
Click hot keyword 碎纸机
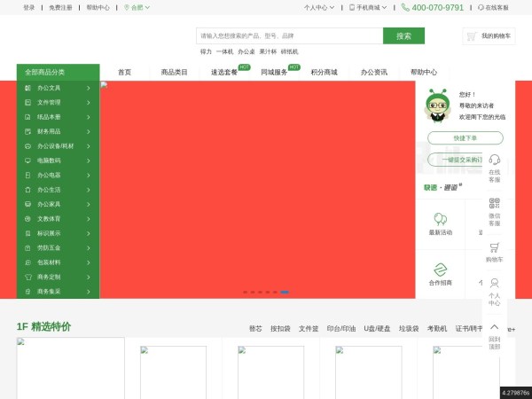[290, 52]
